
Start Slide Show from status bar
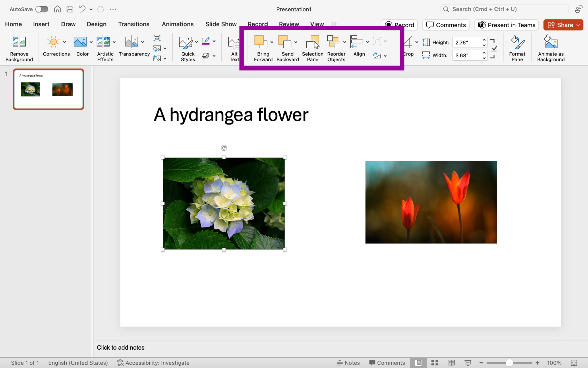[x=468, y=363]
